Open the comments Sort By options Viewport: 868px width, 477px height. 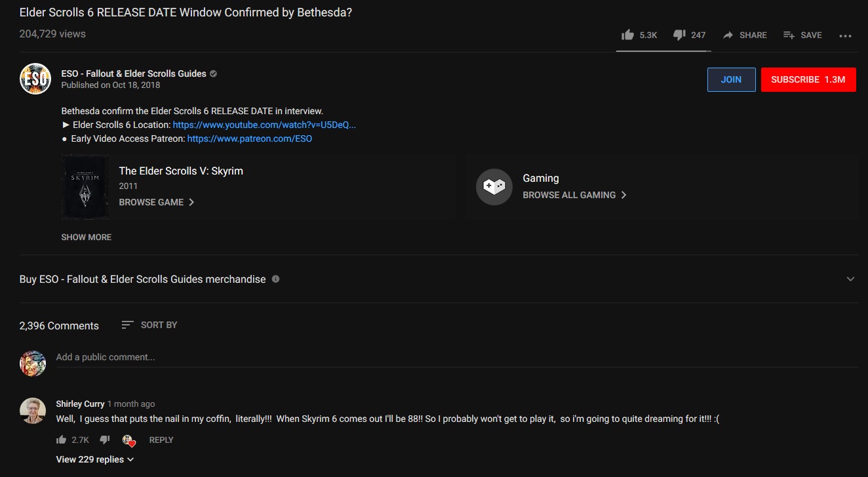[149, 324]
